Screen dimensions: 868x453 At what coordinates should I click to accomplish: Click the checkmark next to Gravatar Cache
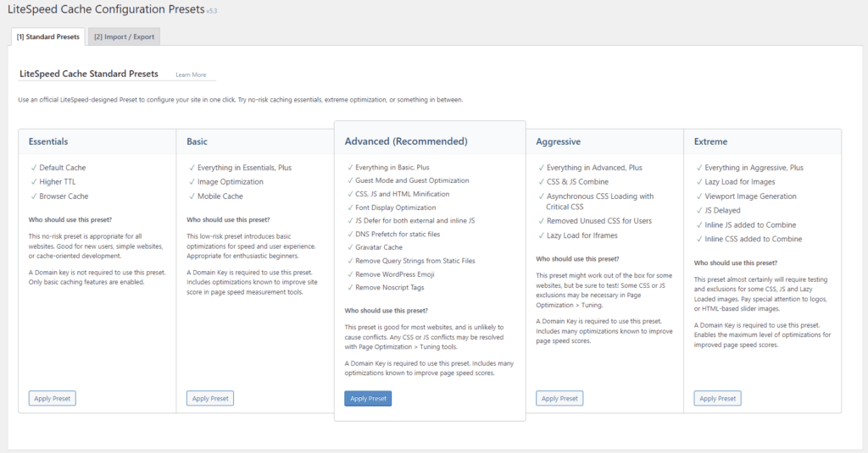(349, 247)
